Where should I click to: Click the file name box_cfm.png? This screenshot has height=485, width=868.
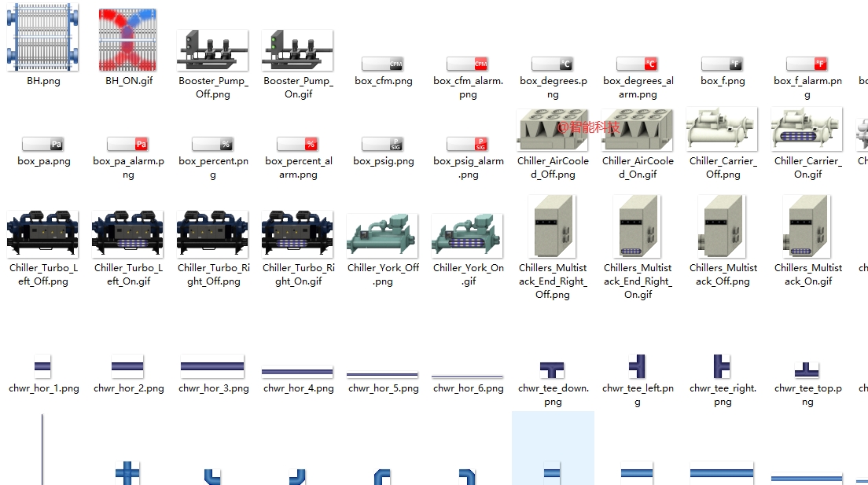384,82
